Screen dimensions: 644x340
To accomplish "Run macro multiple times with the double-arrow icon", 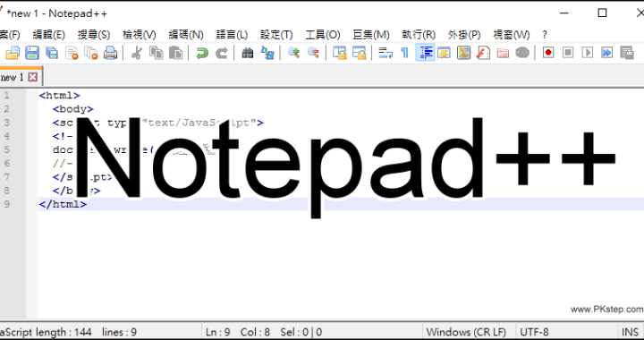I will tap(607, 53).
